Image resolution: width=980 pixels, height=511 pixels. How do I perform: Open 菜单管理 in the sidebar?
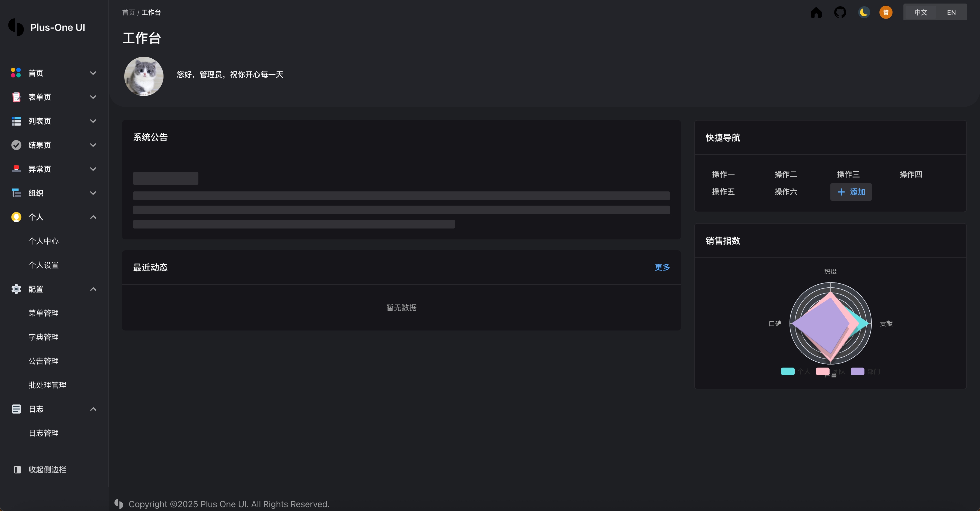43,313
